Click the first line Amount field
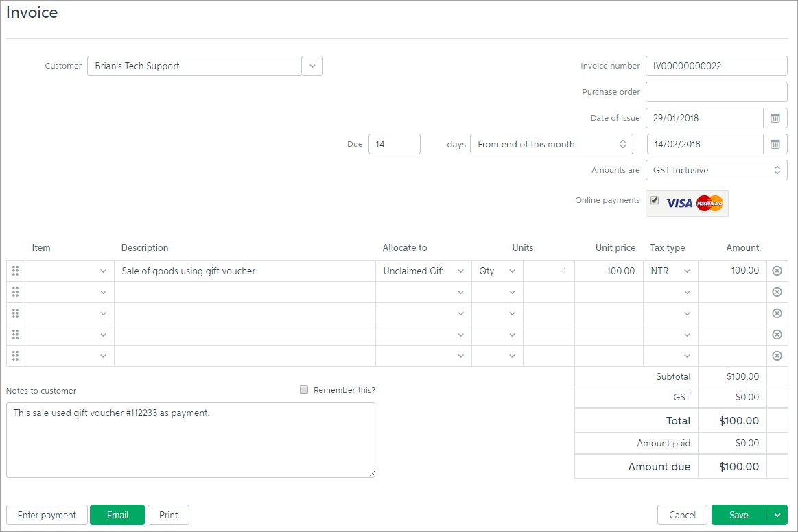The width and height of the screenshot is (798, 532). (x=732, y=271)
